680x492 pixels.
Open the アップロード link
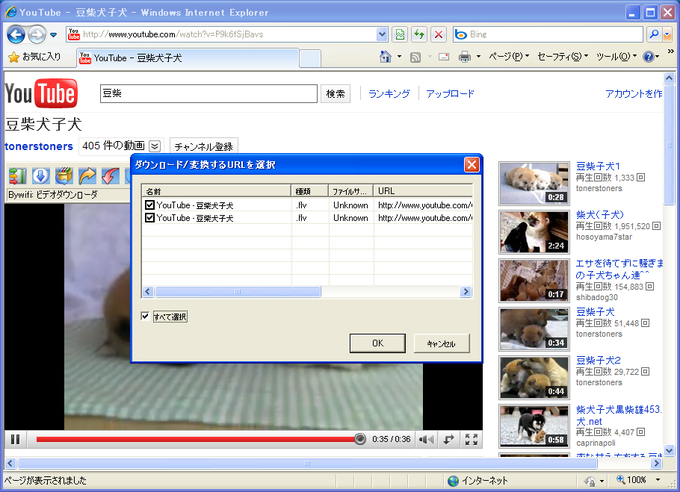[x=450, y=94]
